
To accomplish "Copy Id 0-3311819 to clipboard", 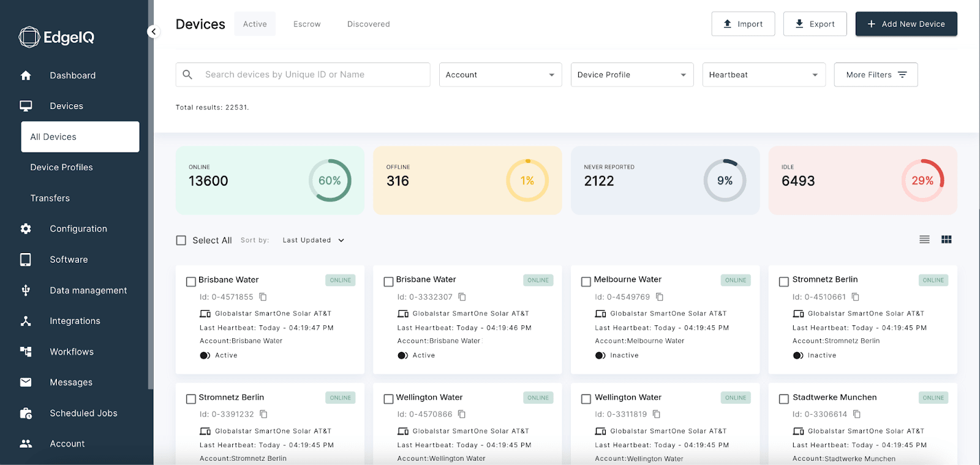I will click(657, 414).
